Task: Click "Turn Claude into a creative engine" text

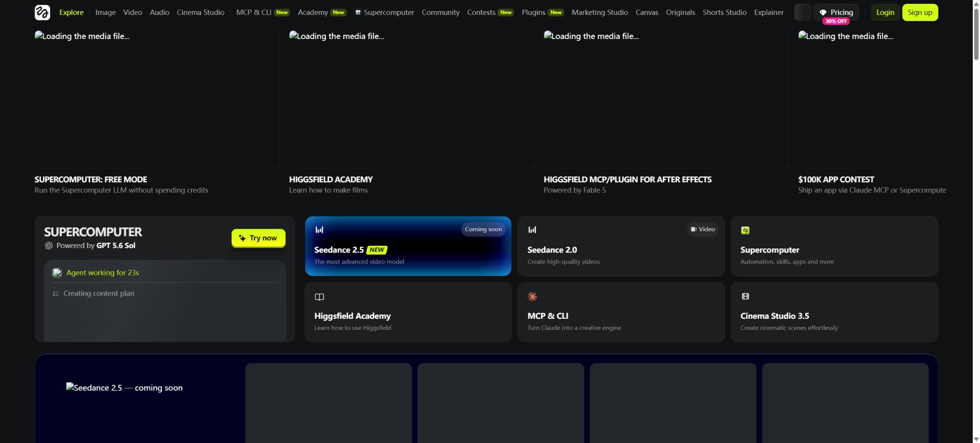Action: (x=574, y=328)
